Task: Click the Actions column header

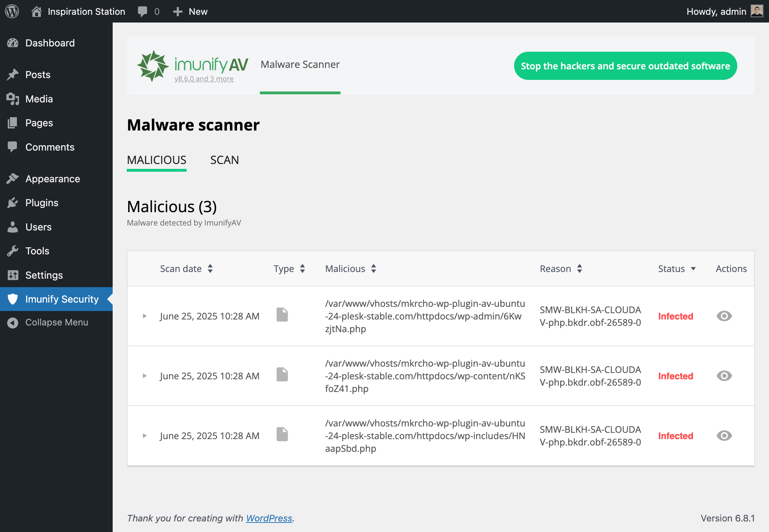Action: pos(731,269)
